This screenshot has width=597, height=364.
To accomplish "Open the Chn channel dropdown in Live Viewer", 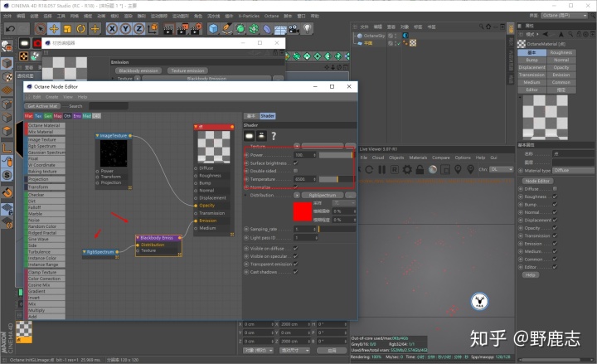I will pyautogui.click(x=501, y=169).
